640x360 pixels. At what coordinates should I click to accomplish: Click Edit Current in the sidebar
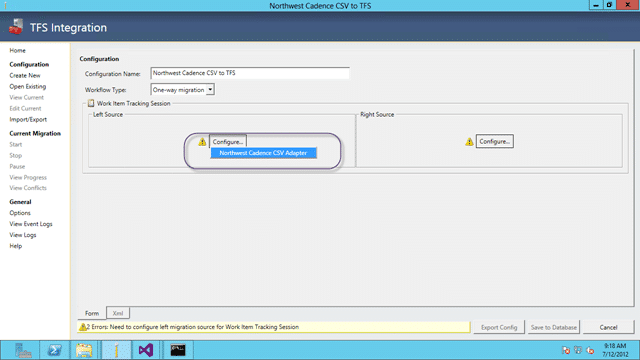click(x=25, y=109)
